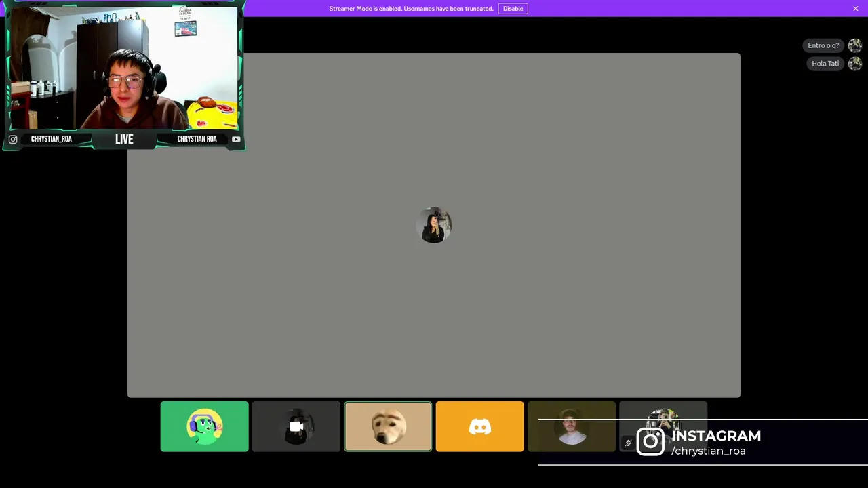The width and height of the screenshot is (868, 488).
Task: Click the YouTube icon in webcam overlay
Action: [236, 140]
